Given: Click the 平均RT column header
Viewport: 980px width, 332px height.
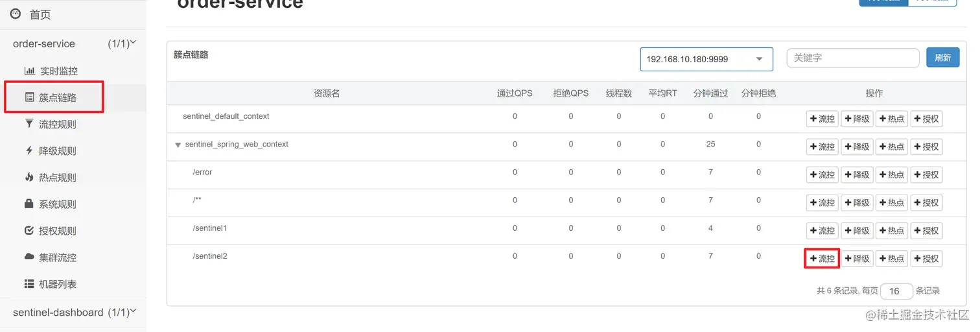Looking at the screenshot, I should [662, 93].
